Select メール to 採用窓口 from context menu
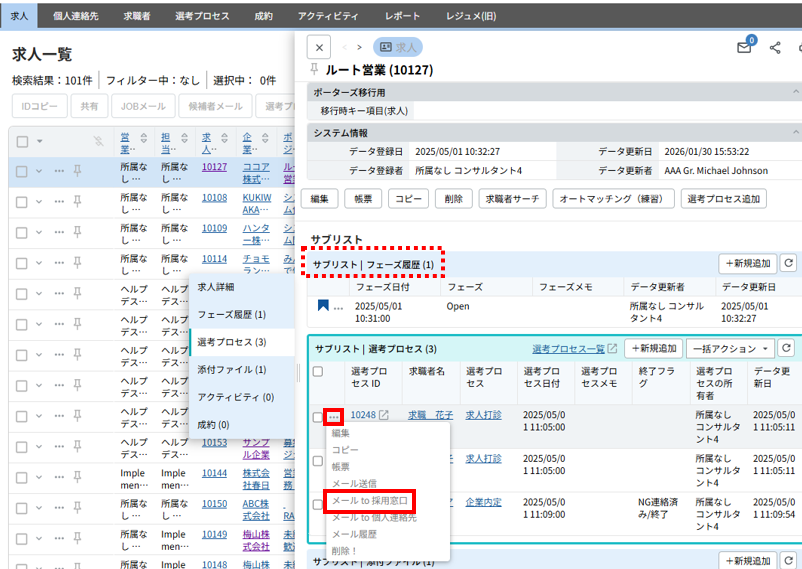This screenshot has width=802, height=569. coord(371,500)
